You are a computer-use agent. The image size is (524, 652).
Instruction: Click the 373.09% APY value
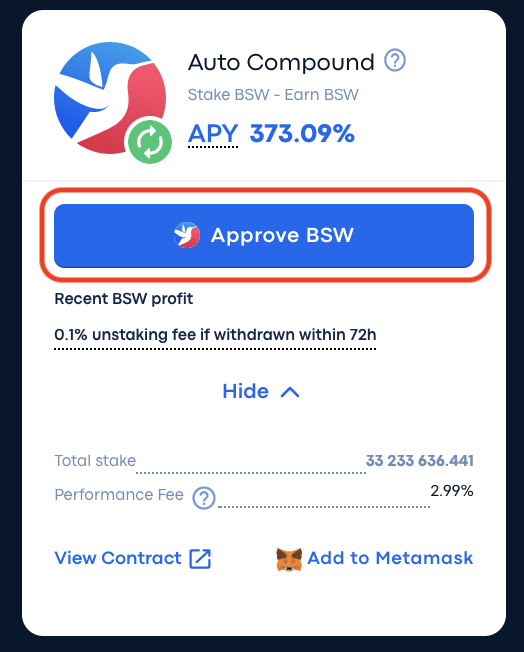(302, 133)
